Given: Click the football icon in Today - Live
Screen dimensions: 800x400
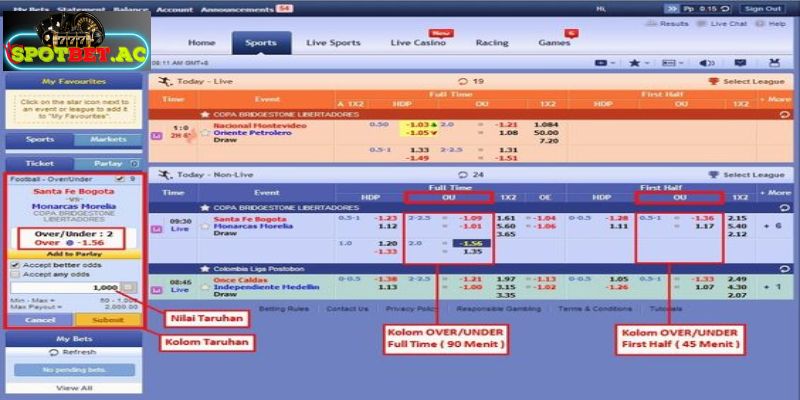Looking at the screenshot, I should tap(165, 82).
